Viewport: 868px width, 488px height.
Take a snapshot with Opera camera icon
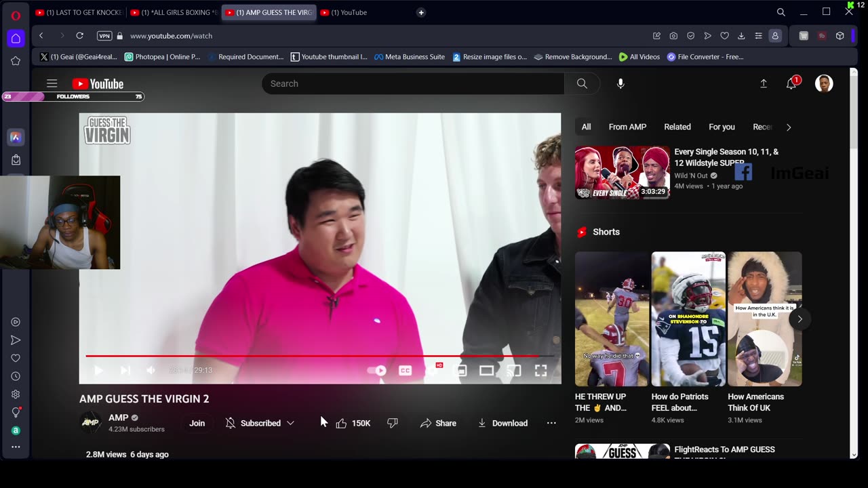pos(673,36)
